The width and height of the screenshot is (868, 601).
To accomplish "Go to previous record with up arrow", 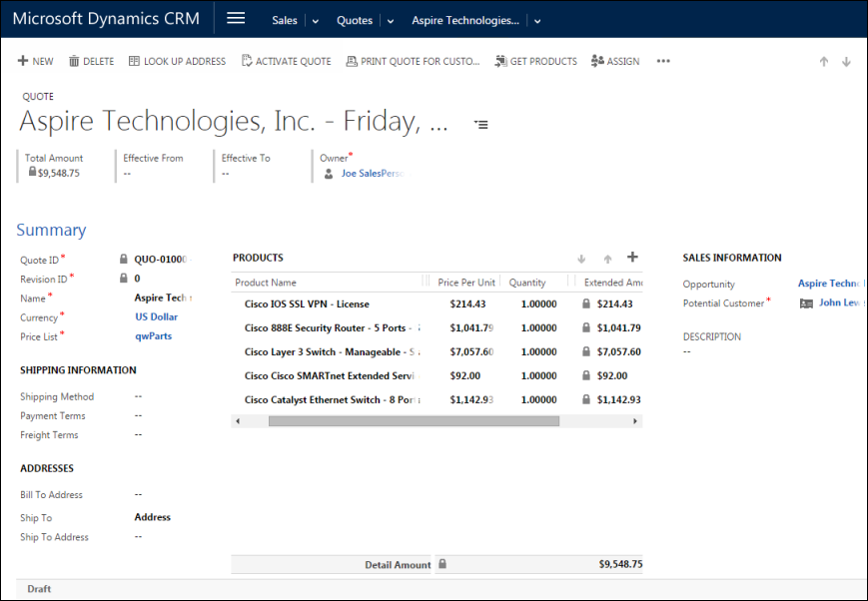I will tap(824, 62).
